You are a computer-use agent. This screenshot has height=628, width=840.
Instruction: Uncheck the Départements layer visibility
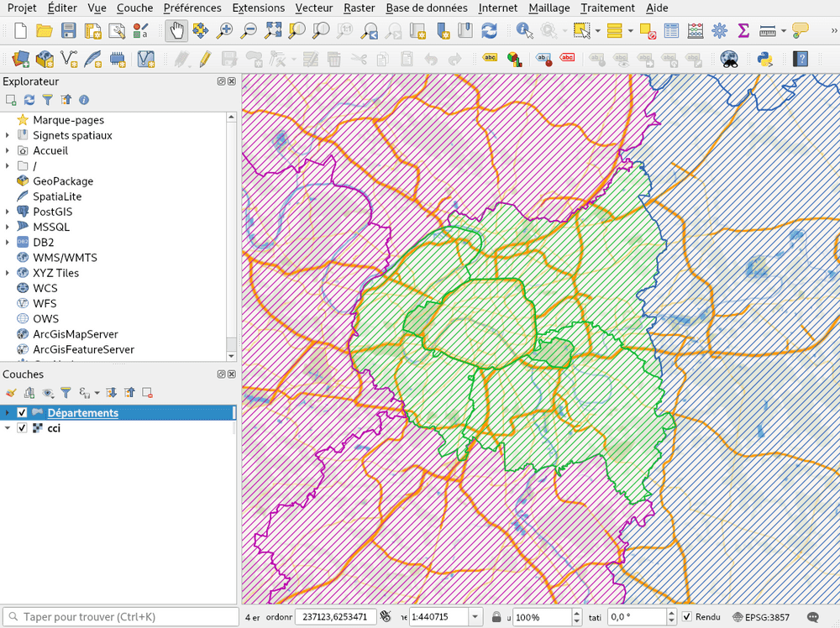click(22, 412)
